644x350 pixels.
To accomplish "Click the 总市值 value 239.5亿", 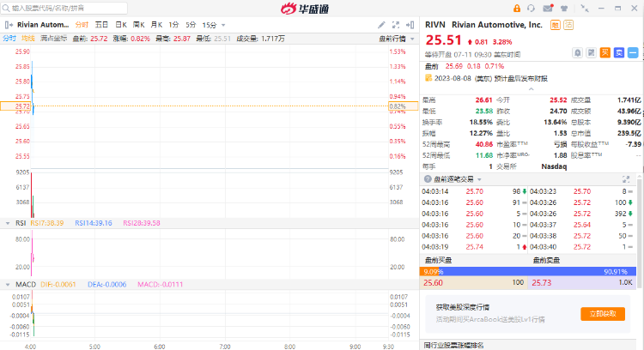I will pos(629,133).
